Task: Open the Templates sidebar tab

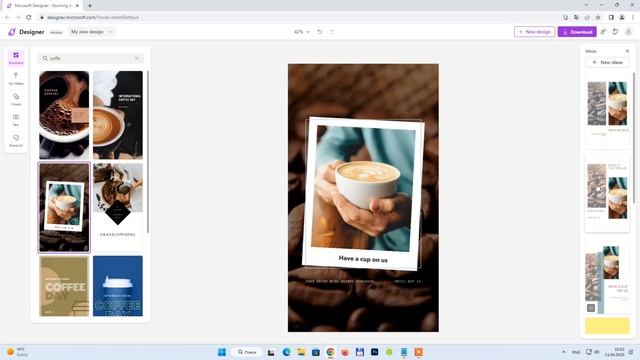Action: pyautogui.click(x=16, y=58)
